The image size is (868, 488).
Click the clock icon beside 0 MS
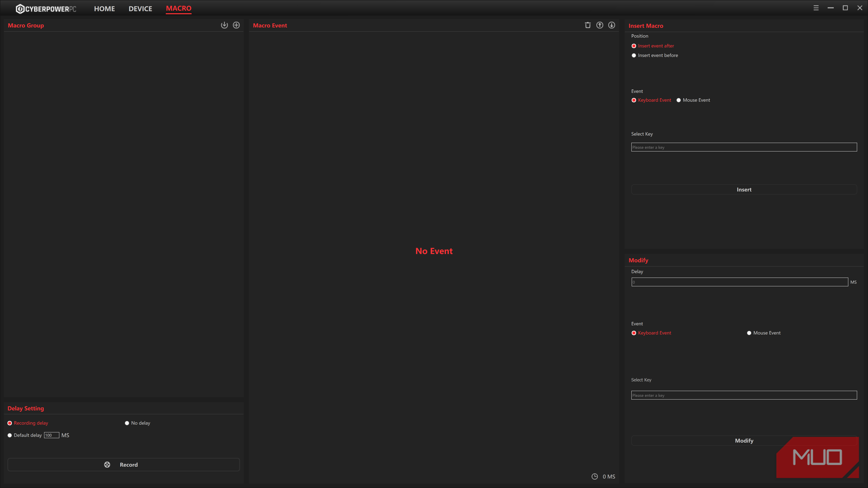coord(595,476)
